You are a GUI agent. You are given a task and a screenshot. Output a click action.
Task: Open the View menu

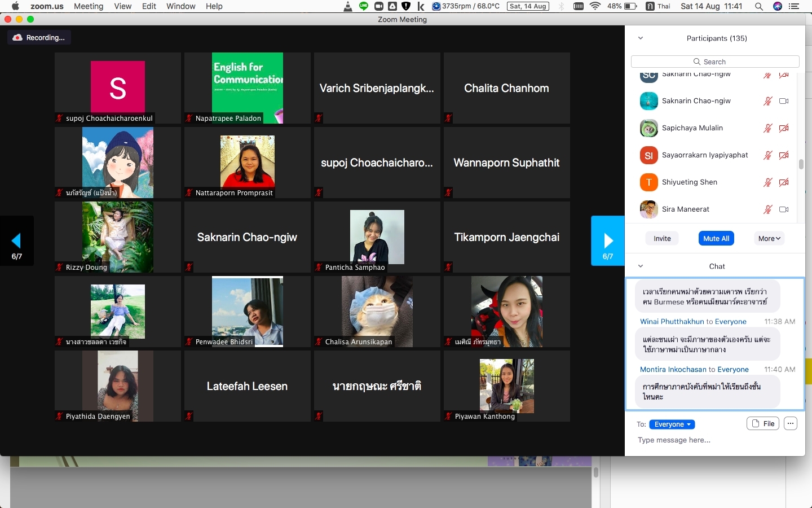coord(122,6)
